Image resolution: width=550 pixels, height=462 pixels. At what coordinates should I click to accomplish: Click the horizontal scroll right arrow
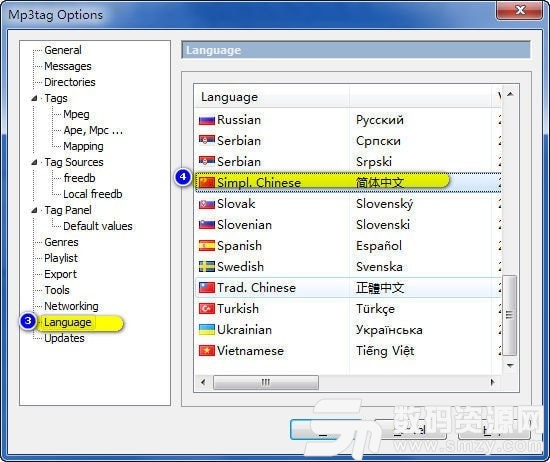click(x=492, y=382)
